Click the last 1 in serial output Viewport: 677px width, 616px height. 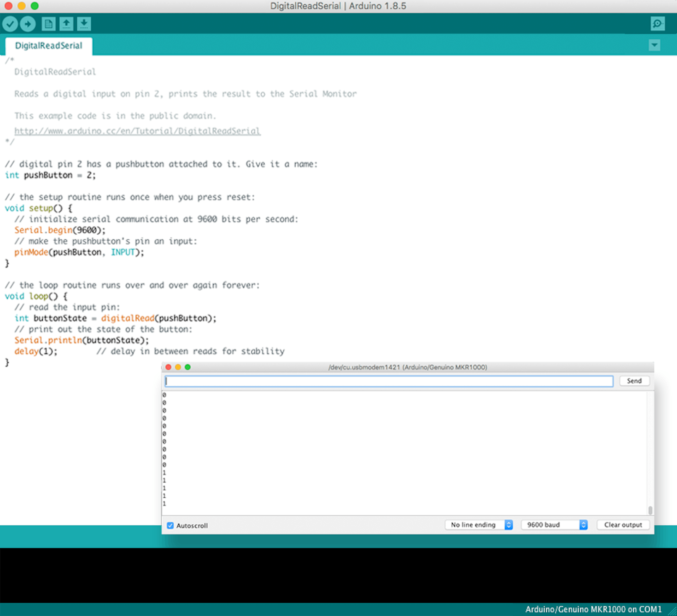[x=164, y=503]
